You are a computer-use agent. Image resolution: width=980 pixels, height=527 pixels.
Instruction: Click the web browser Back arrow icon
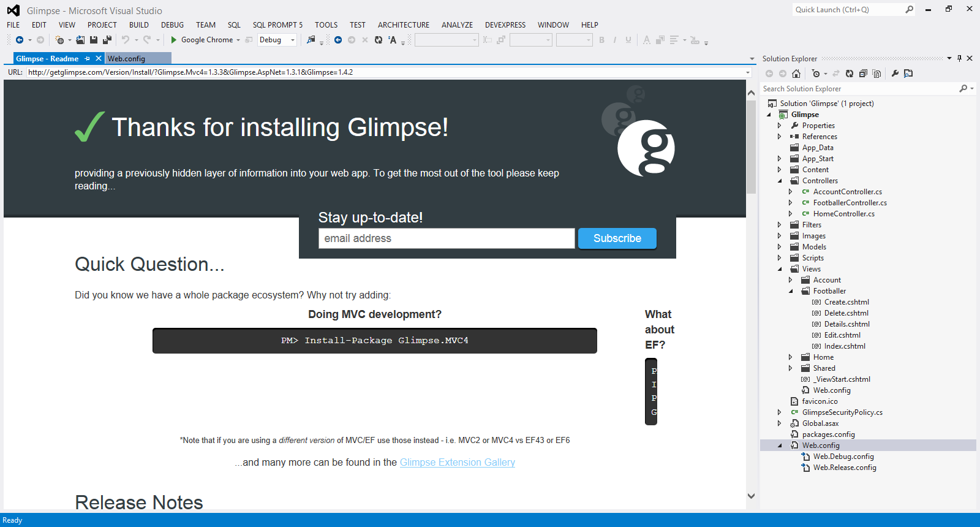coord(338,40)
